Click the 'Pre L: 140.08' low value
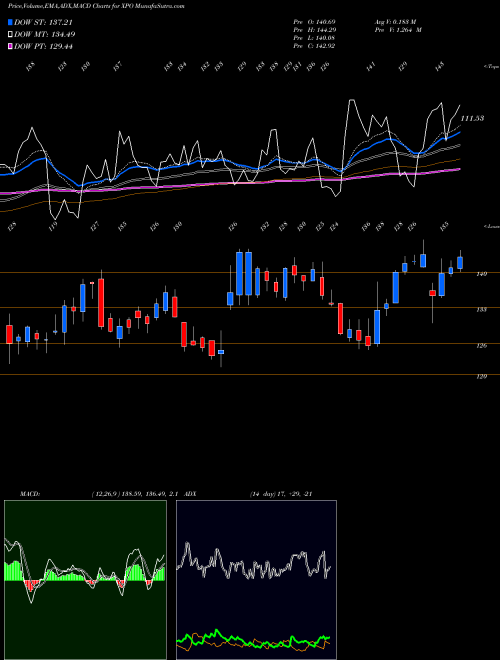 [314, 38]
